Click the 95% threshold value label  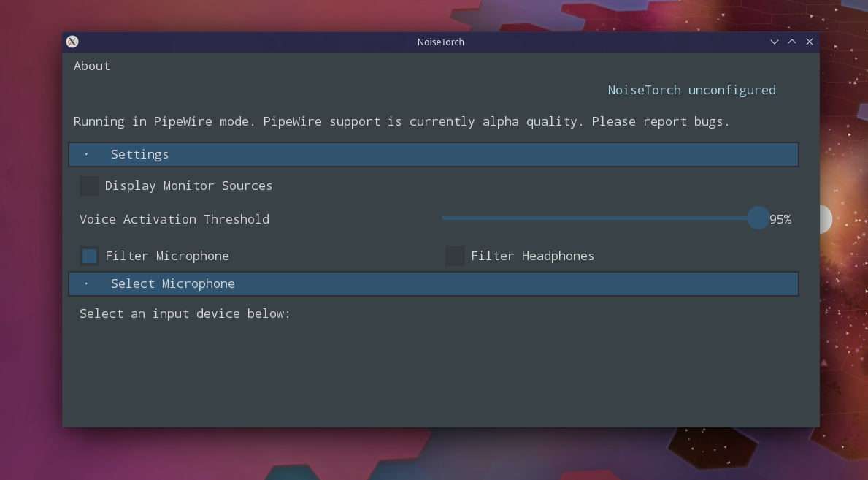pyautogui.click(x=780, y=218)
